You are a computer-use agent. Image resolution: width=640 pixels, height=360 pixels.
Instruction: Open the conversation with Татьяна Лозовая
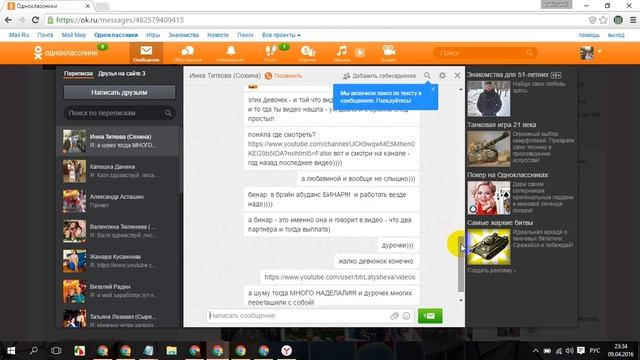coord(118,318)
